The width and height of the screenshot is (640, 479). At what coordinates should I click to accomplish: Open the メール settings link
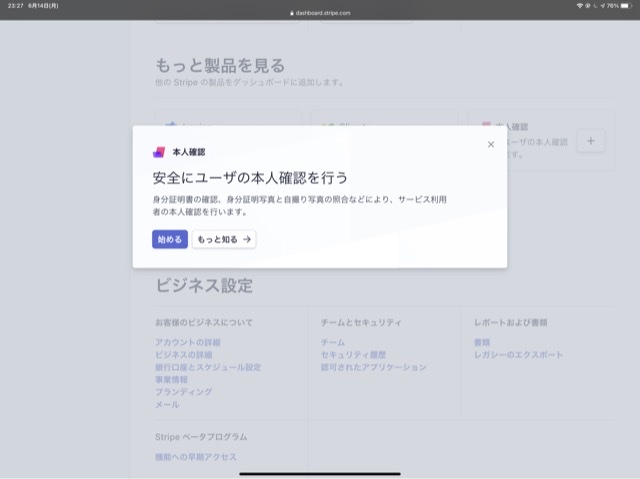pyautogui.click(x=167, y=405)
